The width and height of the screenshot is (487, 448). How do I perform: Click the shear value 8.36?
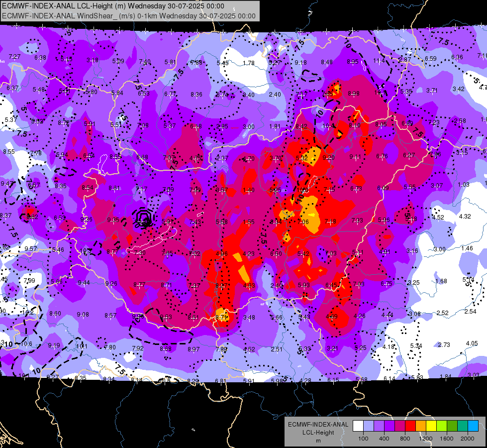(x=196, y=94)
